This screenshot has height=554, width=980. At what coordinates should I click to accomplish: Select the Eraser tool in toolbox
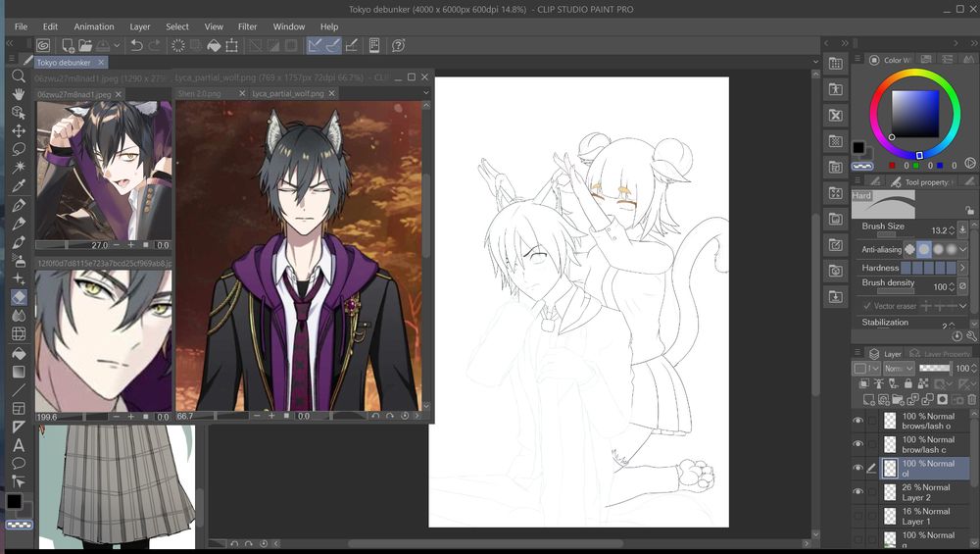[x=19, y=297]
